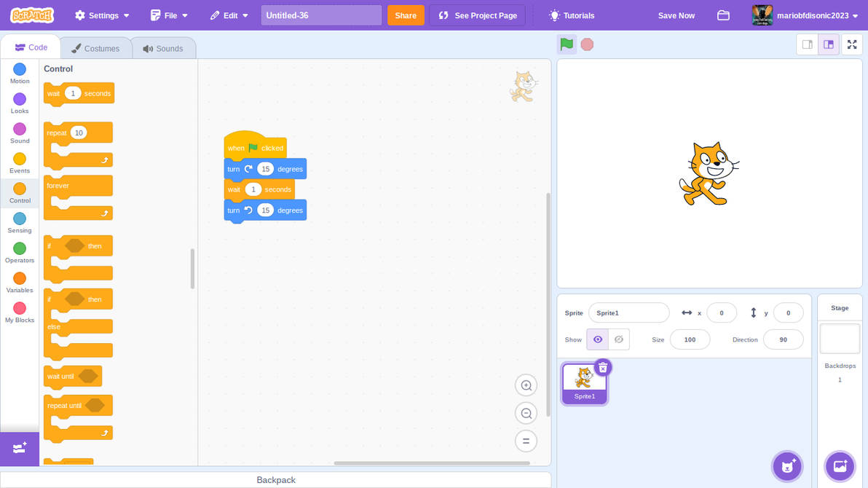This screenshot has width=868, height=488.
Task: Open the Sounds tab
Action: pyautogui.click(x=163, y=48)
